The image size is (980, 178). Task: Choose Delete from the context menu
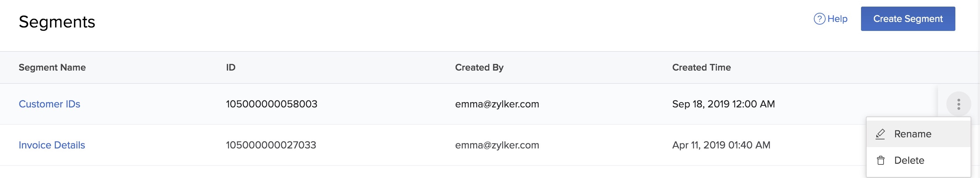pyautogui.click(x=909, y=161)
